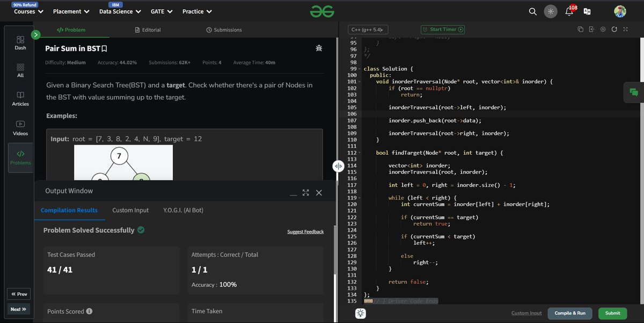Open the GeeksforGeeks logo home link
This screenshot has height=323, width=644.
pos(322,11)
